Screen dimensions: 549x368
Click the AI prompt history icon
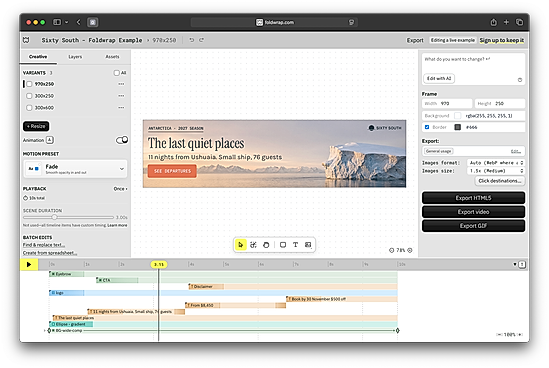point(520,80)
